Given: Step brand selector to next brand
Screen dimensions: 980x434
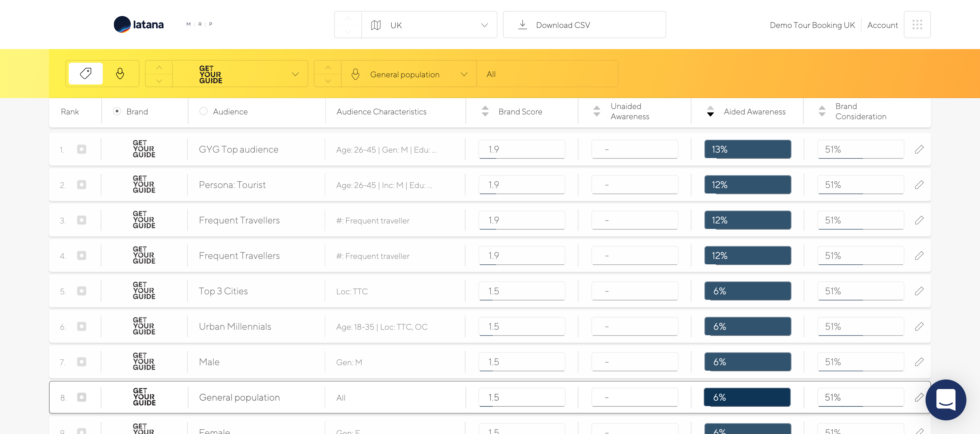Looking at the screenshot, I should point(159,81).
